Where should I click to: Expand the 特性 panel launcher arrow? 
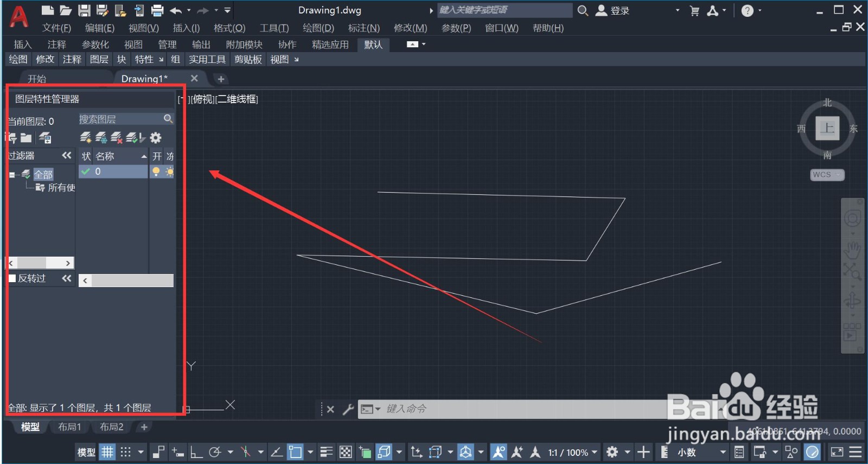[161, 60]
